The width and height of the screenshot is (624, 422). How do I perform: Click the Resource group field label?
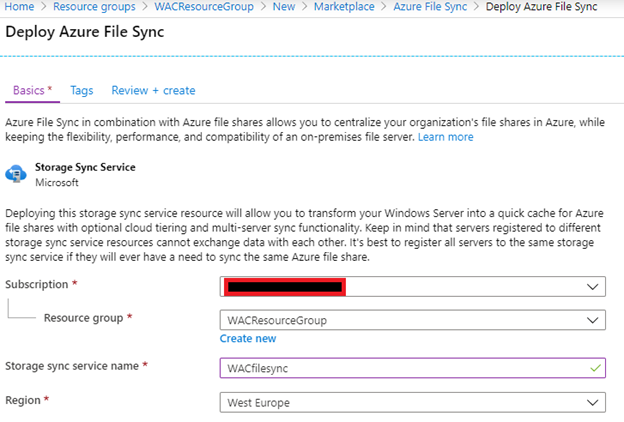point(84,318)
